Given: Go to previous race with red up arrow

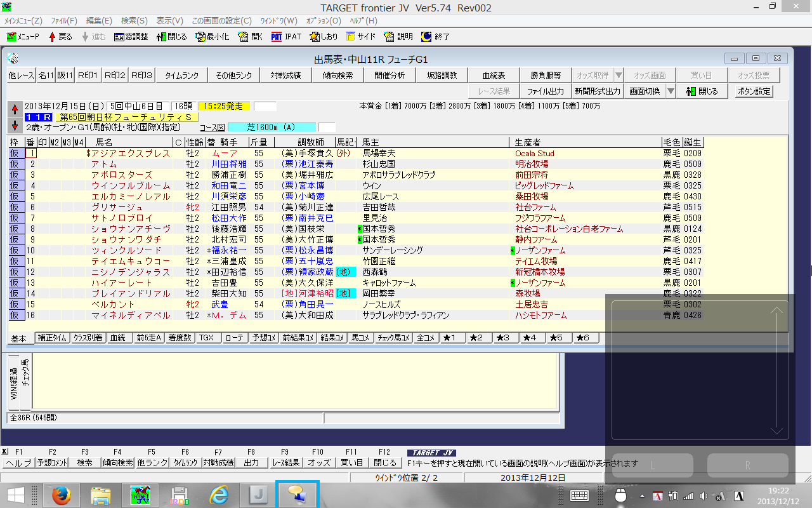Looking at the screenshot, I should [x=15, y=109].
